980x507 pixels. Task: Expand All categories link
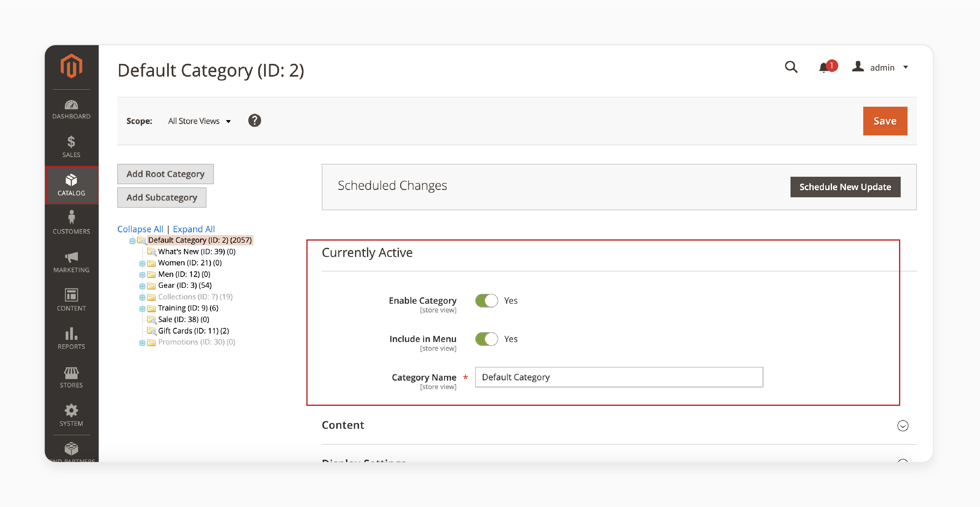pyautogui.click(x=194, y=229)
